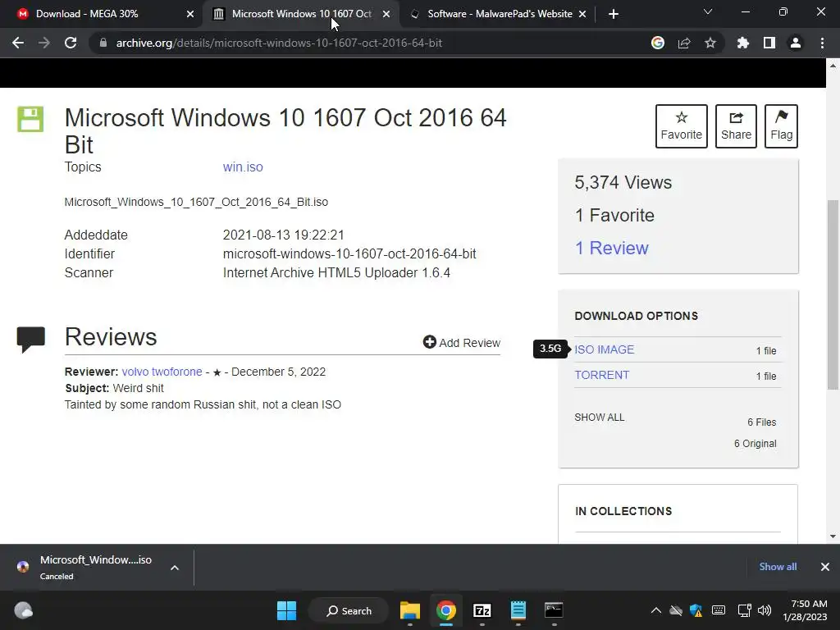Click the network tray icon
This screenshot has height=630, width=840.
(x=745, y=610)
